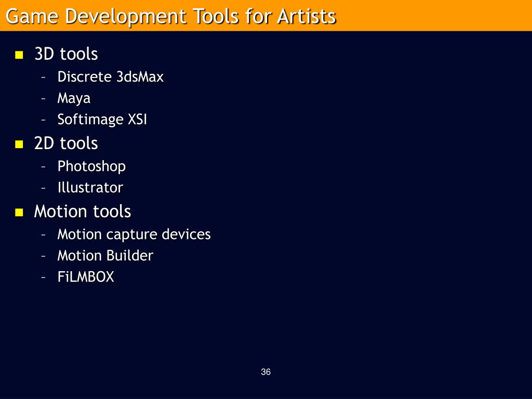Viewport: 532px width, 399px height.
Task: Select the 'FiLMBOX' list item
Action: coord(86,277)
